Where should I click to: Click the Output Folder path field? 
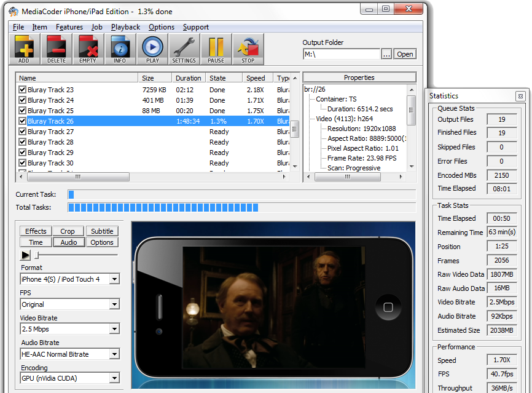[342, 54]
